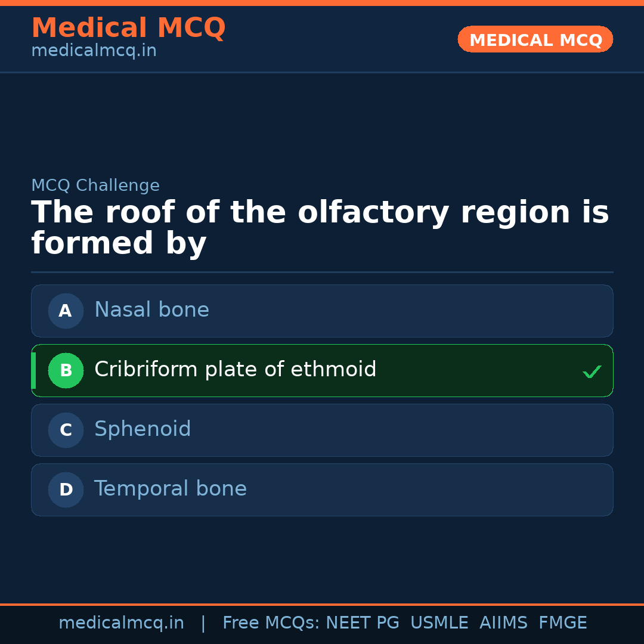This screenshot has width=644, height=644.
Task: Visit the medicalmcq.in footer link
Action: pyautogui.click(x=122, y=622)
